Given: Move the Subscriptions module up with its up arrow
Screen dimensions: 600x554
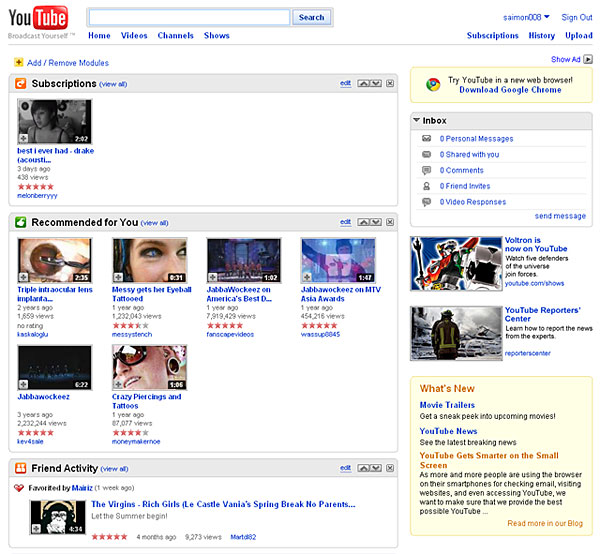Looking at the screenshot, I should (364, 83).
